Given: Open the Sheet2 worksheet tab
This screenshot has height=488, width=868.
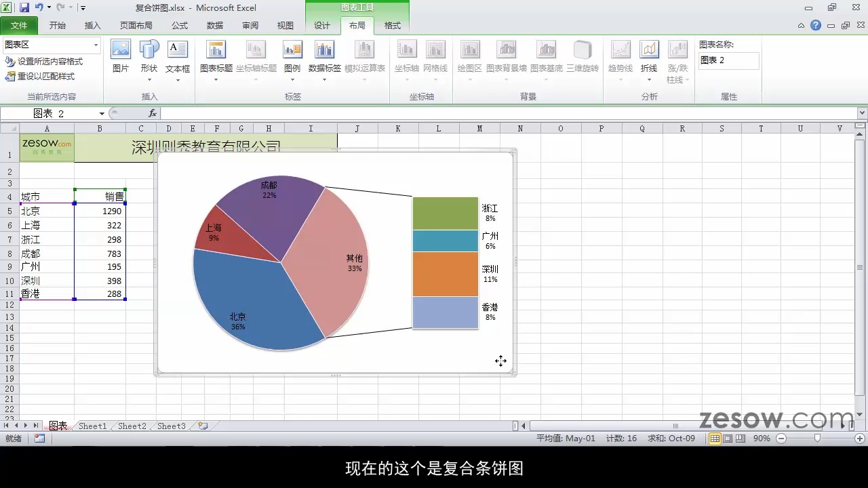Looking at the screenshot, I should click(132, 426).
